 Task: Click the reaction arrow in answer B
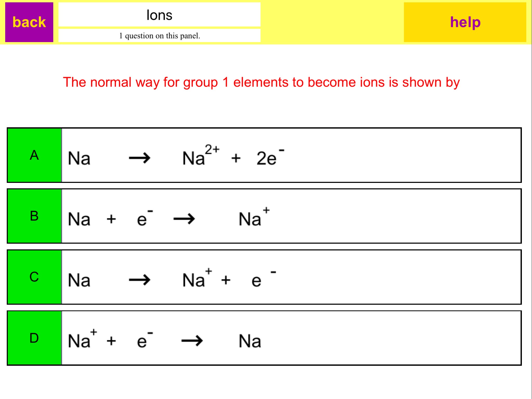click(x=184, y=219)
